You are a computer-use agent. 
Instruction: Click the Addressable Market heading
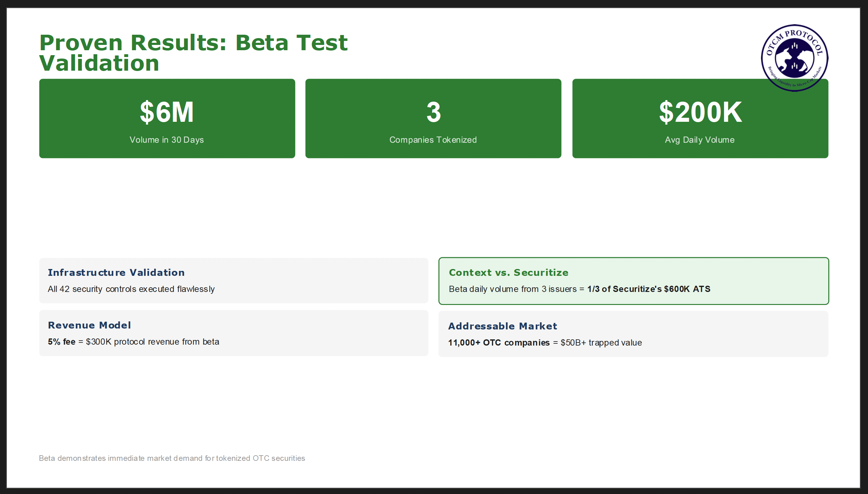[502, 326]
